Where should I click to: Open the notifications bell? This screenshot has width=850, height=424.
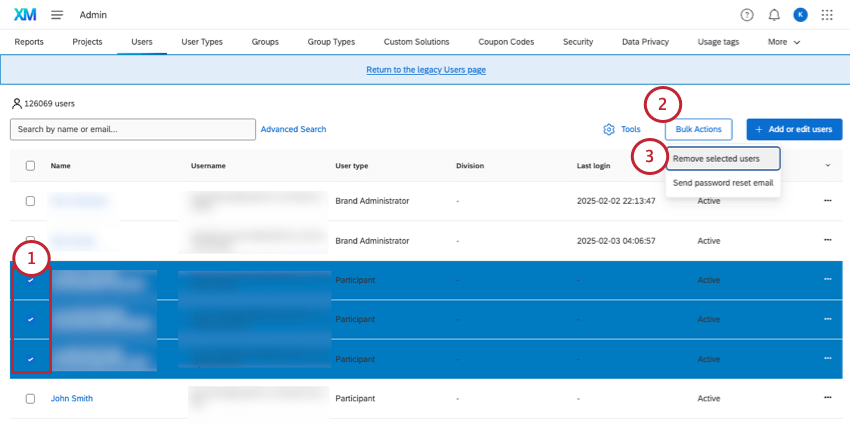[774, 15]
